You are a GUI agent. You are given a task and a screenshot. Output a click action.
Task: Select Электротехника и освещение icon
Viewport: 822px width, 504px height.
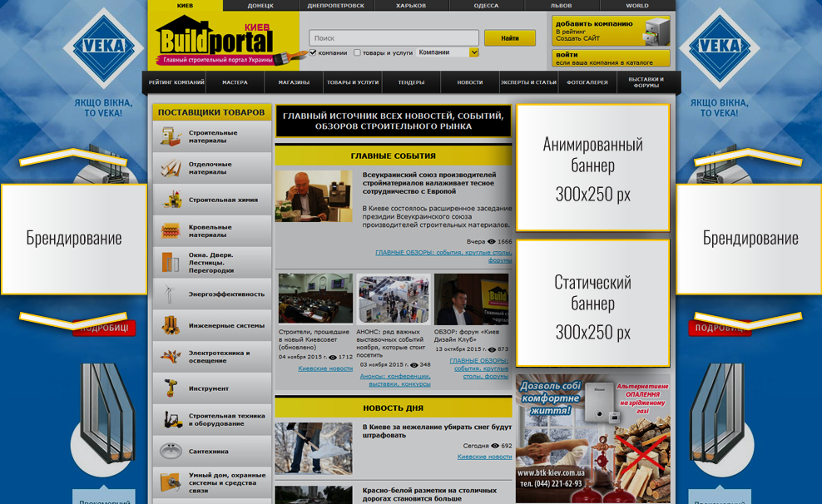(171, 356)
